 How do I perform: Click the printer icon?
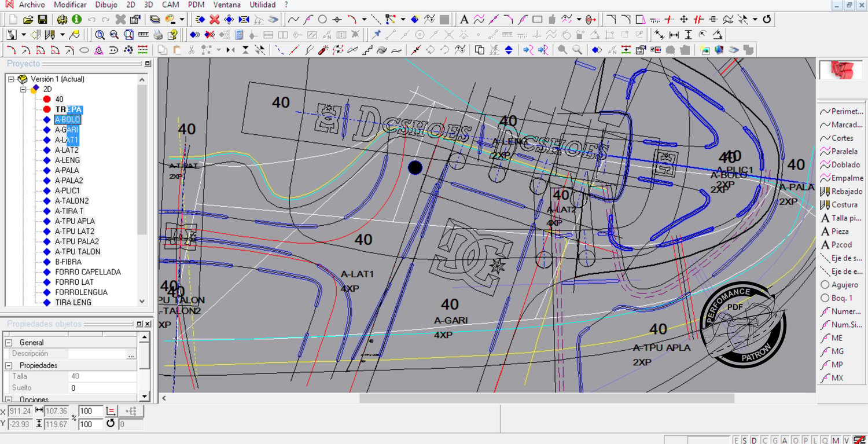click(158, 35)
